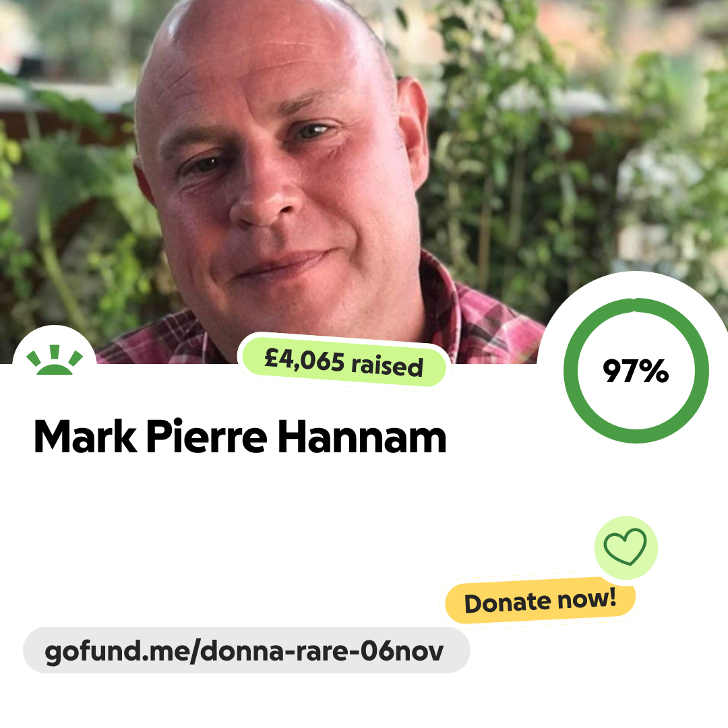Select the £4,065 raised badge
728x728 pixels.
coord(344,362)
